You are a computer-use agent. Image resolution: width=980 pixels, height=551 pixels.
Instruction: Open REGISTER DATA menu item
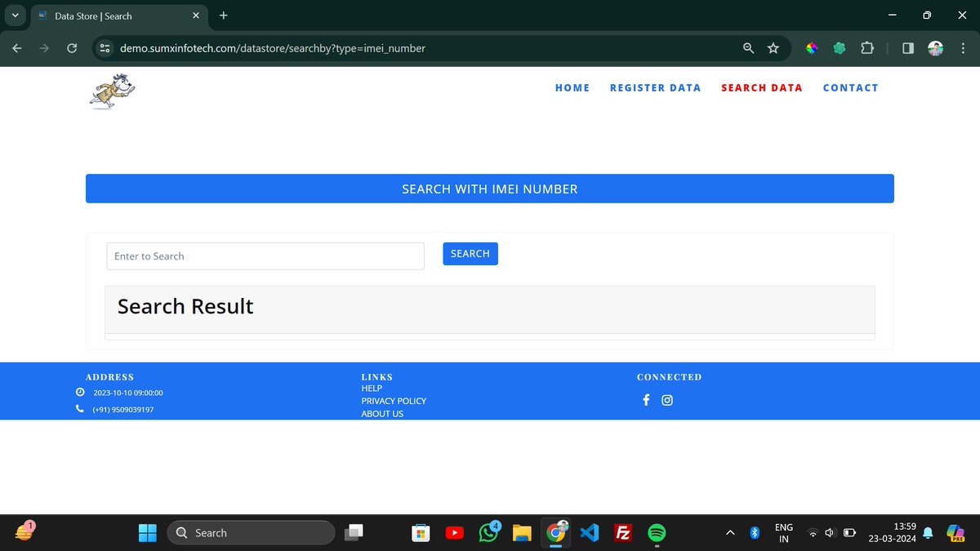pos(656,87)
